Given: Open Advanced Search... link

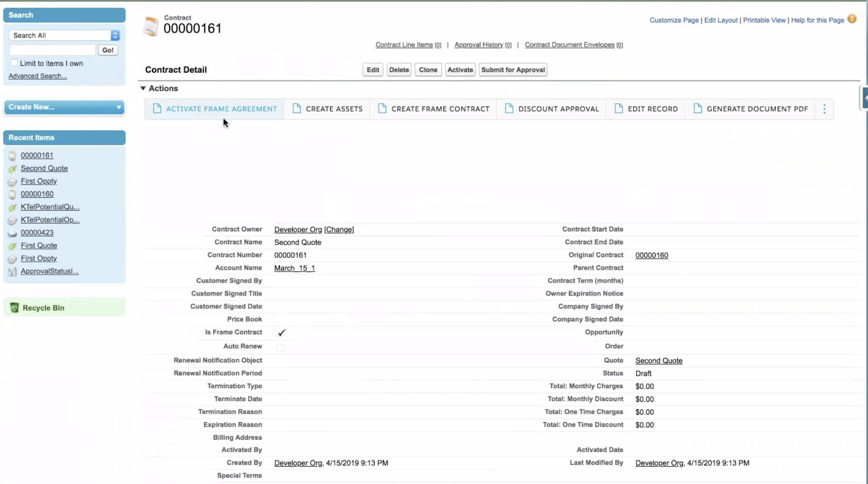Looking at the screenshot, I should coord(38,76).
